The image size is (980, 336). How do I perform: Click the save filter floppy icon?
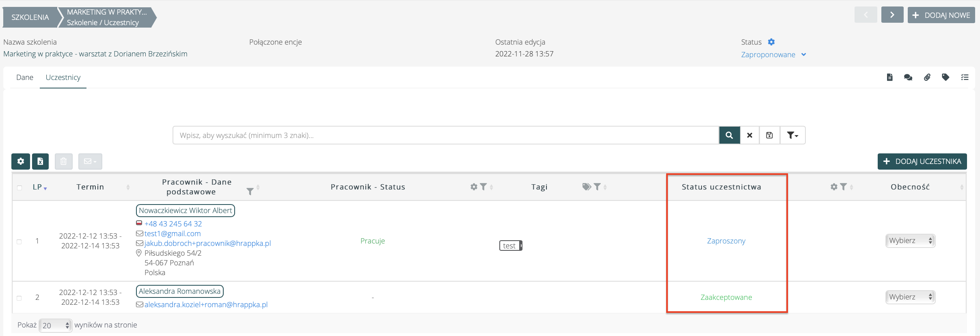click(769, 135)
